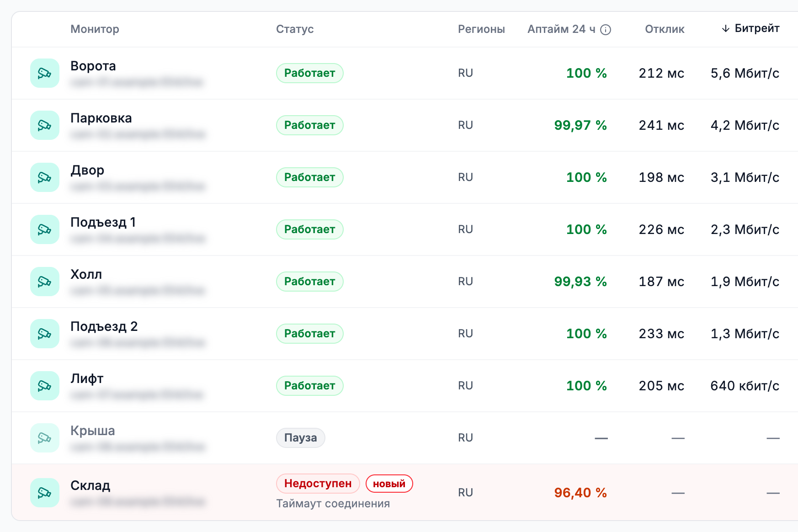Image resolution: width=798 pixels, height=532 pixels.
Task: Open the Подъезд 1 monitor
Action: [103, 222]
